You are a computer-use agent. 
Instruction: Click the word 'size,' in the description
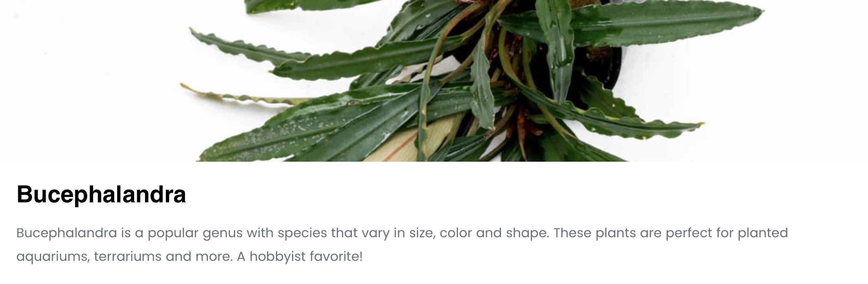[420, 234]
